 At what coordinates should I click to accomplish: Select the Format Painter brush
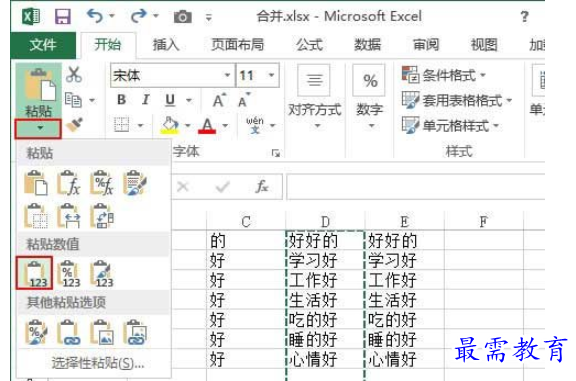click(x=74, y=125)
